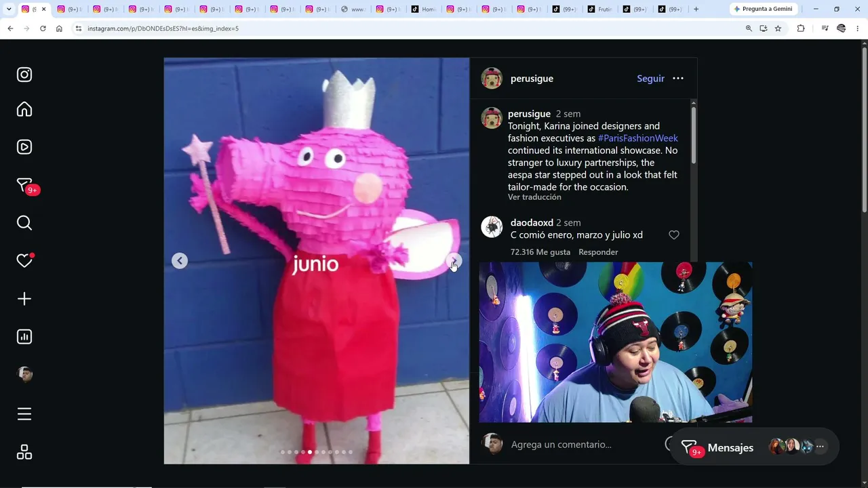Viewport: 868px width, 488px height.
Task: Open the search magnifier in the sidebar
Action: (24, 223)
